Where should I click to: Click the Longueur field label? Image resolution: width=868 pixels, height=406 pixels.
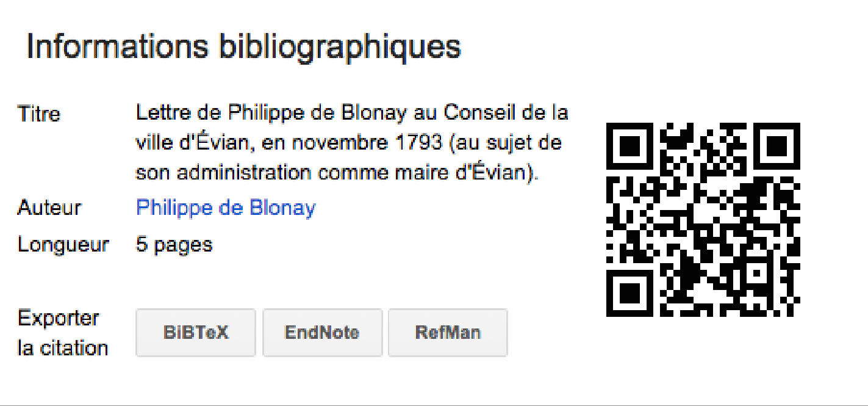pos(63,244)
